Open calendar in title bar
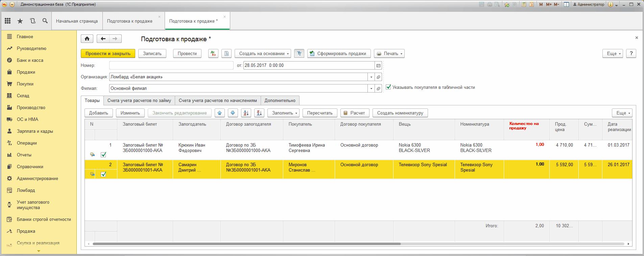The height and width of the screenshot is (256, 644). [x=531, y=4]
